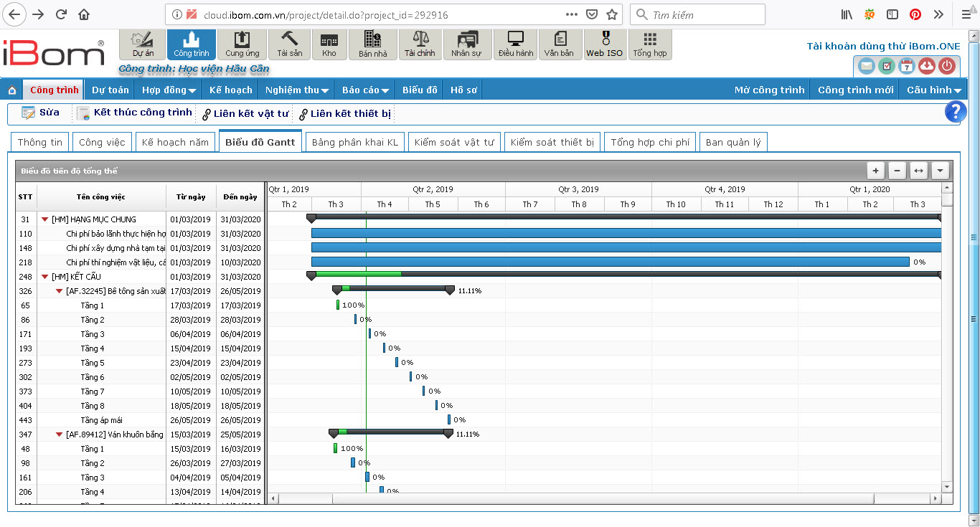
Task: Zoom in Gantt chart with plus button
Action: pos(875,171)
